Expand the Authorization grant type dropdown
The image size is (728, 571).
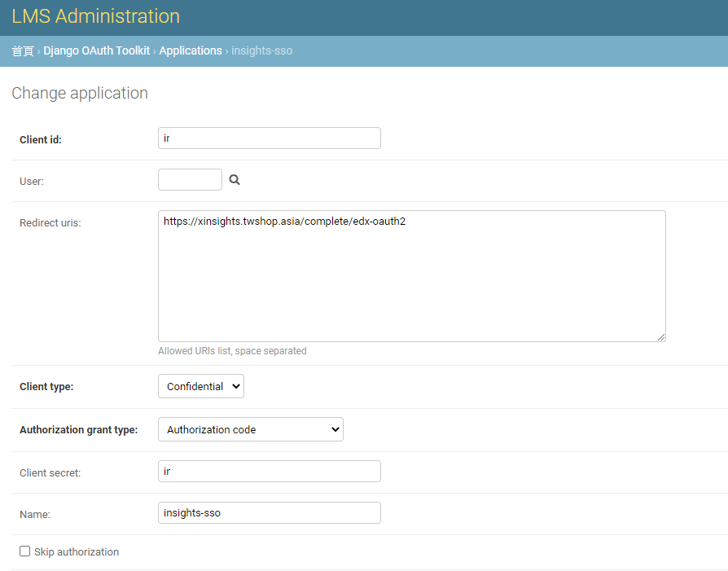[251, 429]
